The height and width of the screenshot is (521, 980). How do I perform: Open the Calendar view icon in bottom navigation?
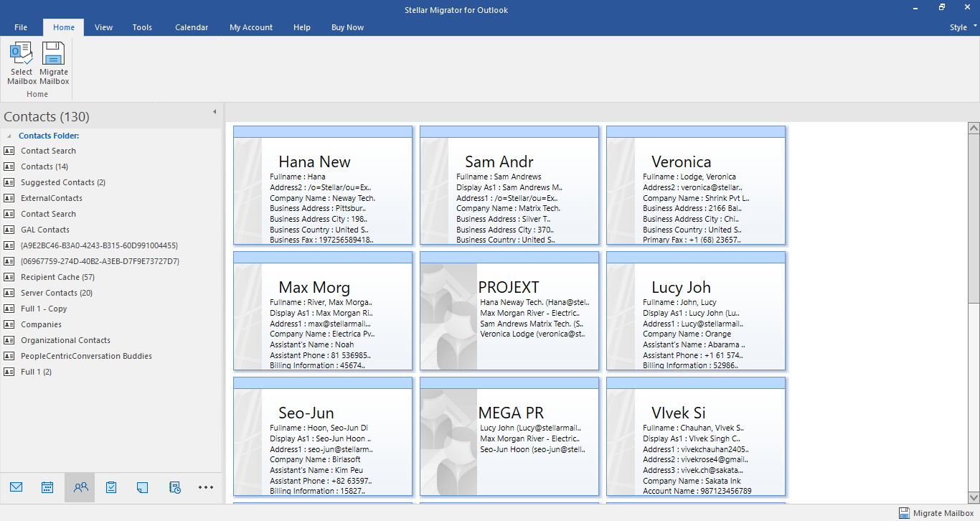(x=47, y=487)
